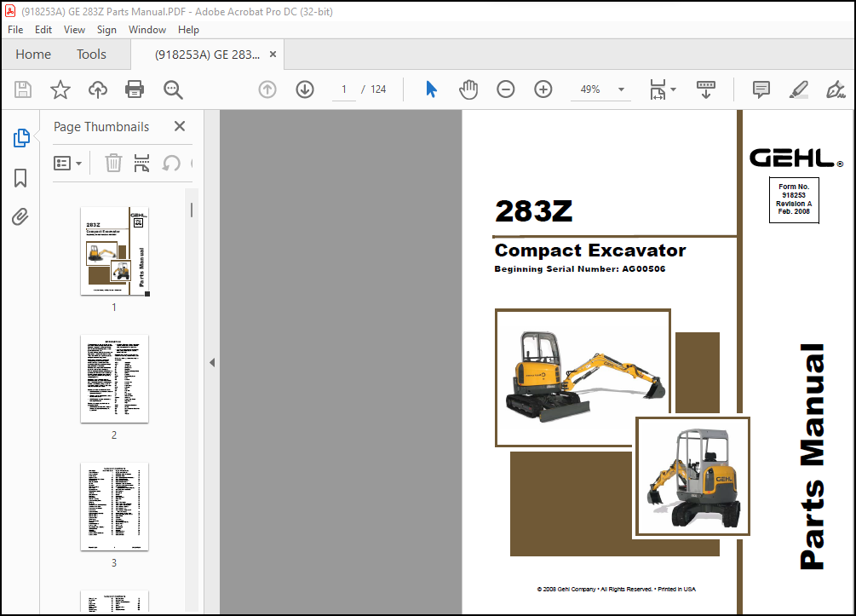This screenshot has height=616, width=856.
Task: Click the upload to cloud icon
Action: (x=98, y=89)
